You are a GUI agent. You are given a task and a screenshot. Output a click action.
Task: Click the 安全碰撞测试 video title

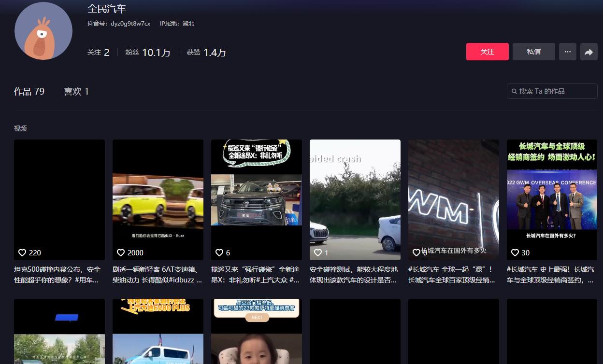click(354, 275)
